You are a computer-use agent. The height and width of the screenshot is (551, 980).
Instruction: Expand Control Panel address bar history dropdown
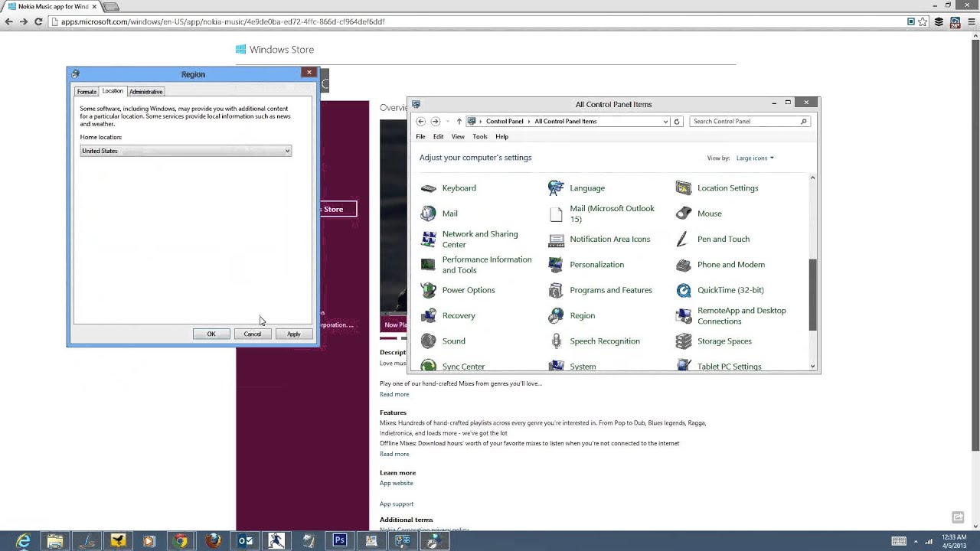[665, 121]
